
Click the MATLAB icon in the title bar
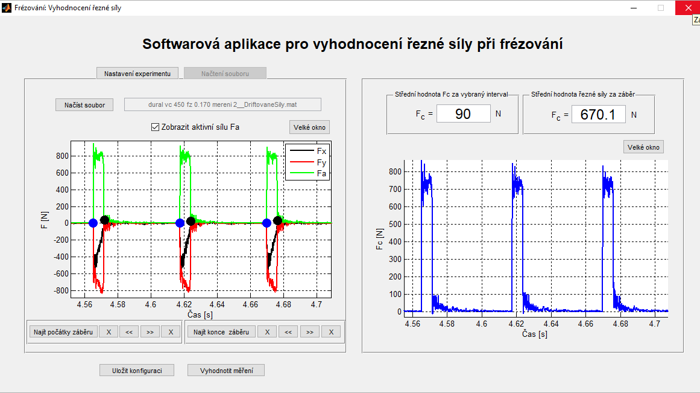(x=6, y=8)
